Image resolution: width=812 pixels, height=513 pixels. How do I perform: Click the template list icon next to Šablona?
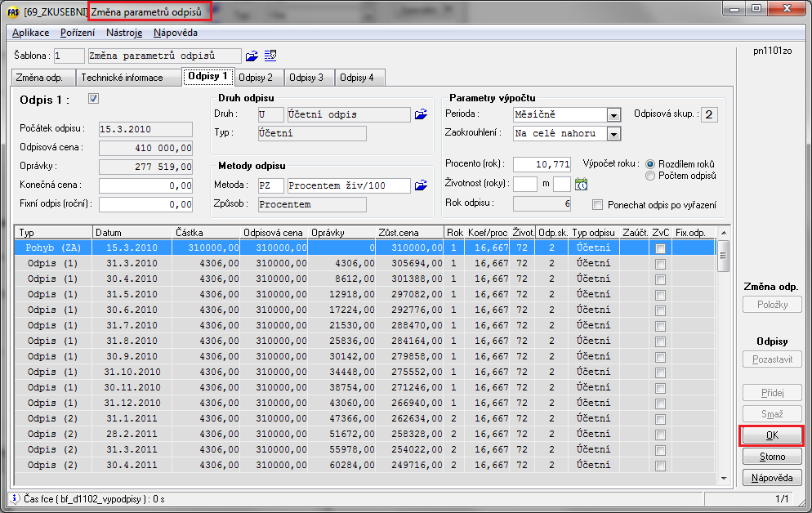click(x=270, y=56)
